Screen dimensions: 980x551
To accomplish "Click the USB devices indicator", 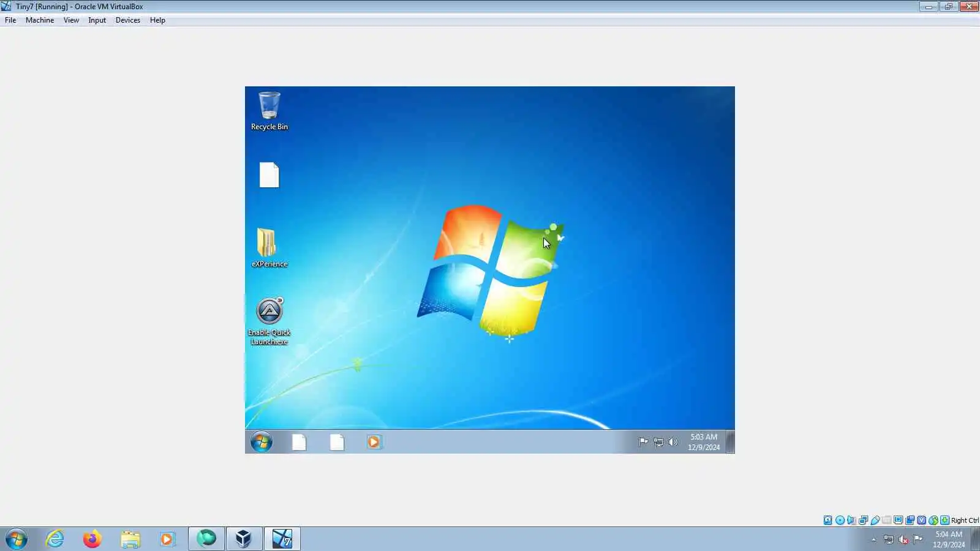I will click(x=875, y=520).
